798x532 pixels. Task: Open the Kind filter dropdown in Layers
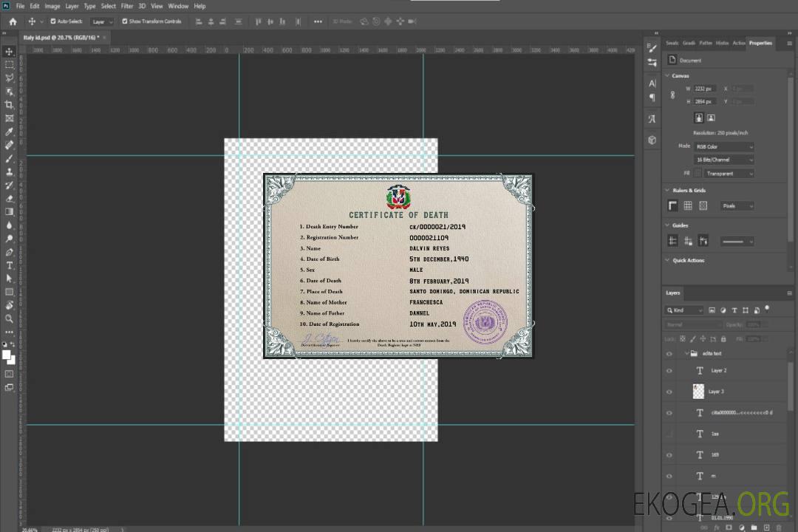(x=684, y=310)
